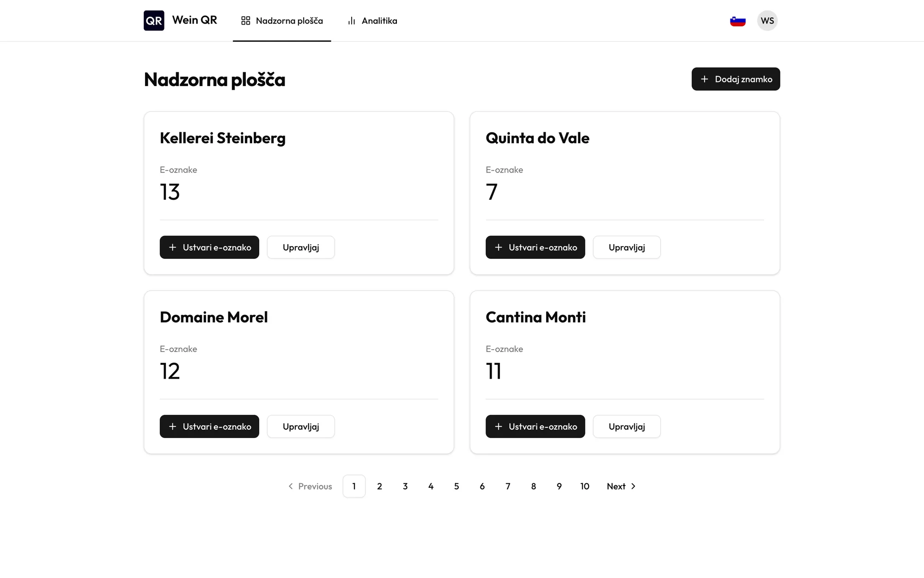Click Upravljaj for Kellerei Steinberg
This screenshot has height=578, width=924.
[x=301, y=247]
